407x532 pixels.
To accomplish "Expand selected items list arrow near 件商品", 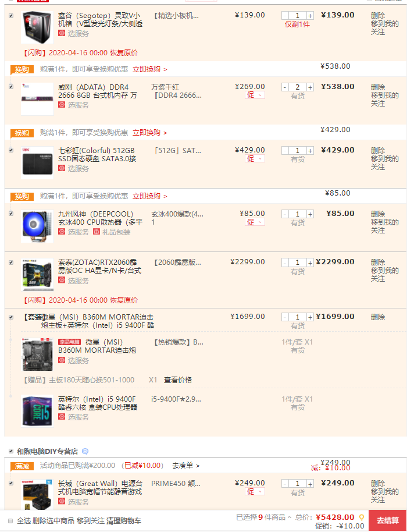I will pos(290,517).
